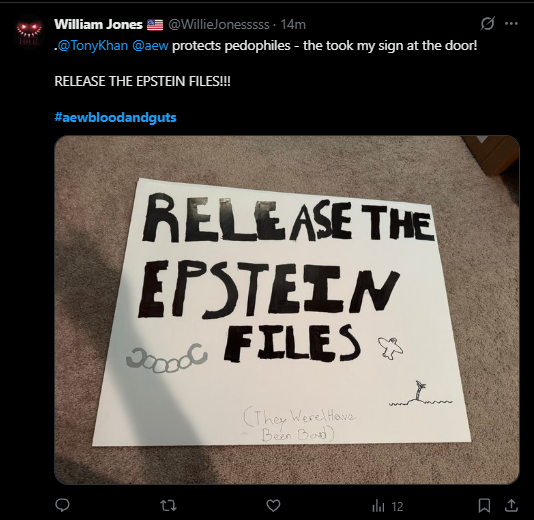This screenshot has height=520, width=534.
Task: Click the Grok slashed-circle icon
Action: [487, 23]
